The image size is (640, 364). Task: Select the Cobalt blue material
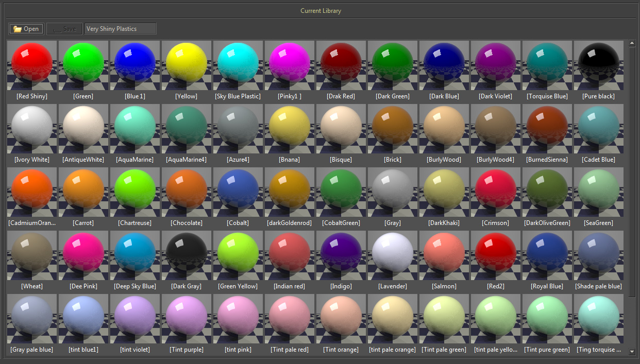pos(238,192)
